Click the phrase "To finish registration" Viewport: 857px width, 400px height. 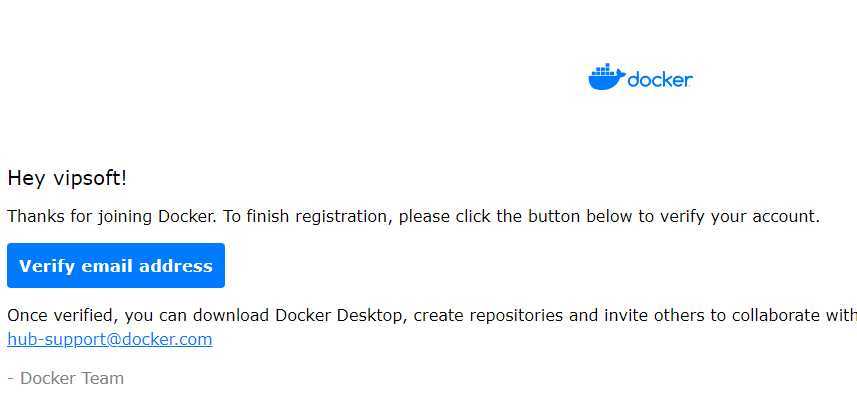(x=306, y=217)
